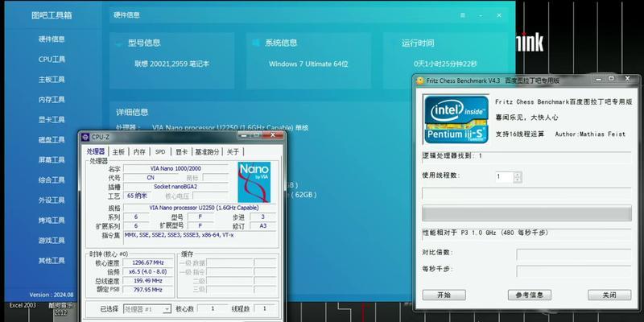Screen dimensions: 644x322
Task: Click the Nano by VIA logo
Action: (x=254, y=182)
